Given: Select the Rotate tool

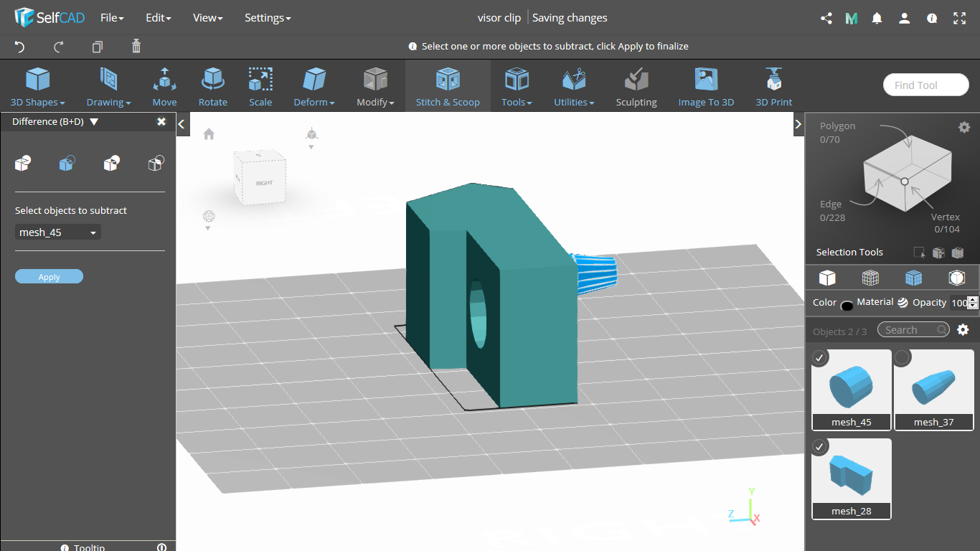Looking at the screenshot, I should [x=212, y=86].
